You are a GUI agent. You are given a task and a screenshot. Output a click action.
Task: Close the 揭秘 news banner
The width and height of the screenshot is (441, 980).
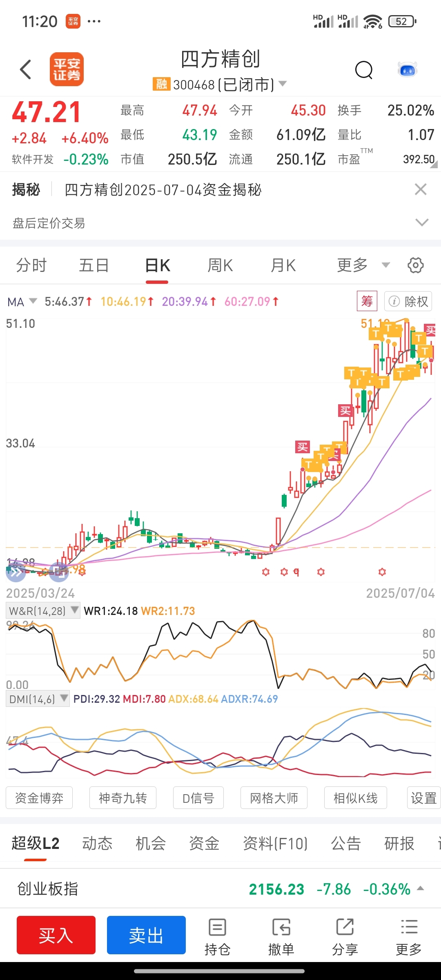[421, 189]
